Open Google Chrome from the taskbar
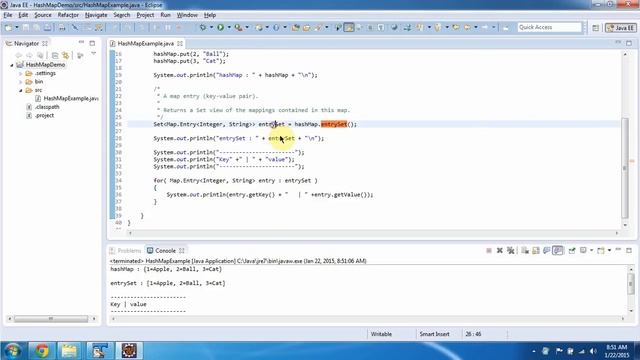This screenshot has height=360, width=640. coord(42,351)
